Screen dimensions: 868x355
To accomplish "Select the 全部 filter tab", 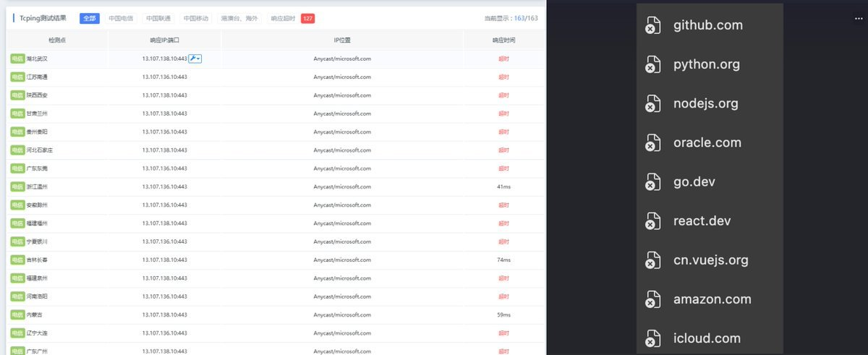I will [x=90, y=19].
